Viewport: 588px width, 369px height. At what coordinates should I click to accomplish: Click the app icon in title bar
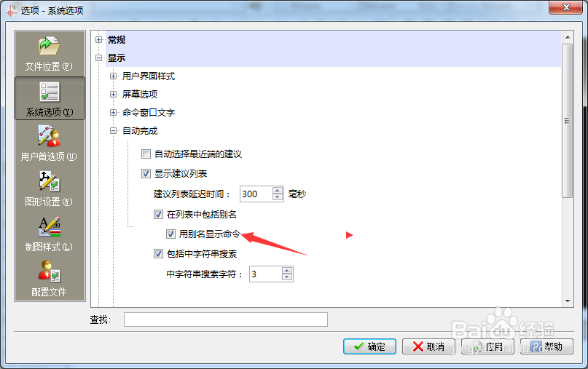click(11, 10)
